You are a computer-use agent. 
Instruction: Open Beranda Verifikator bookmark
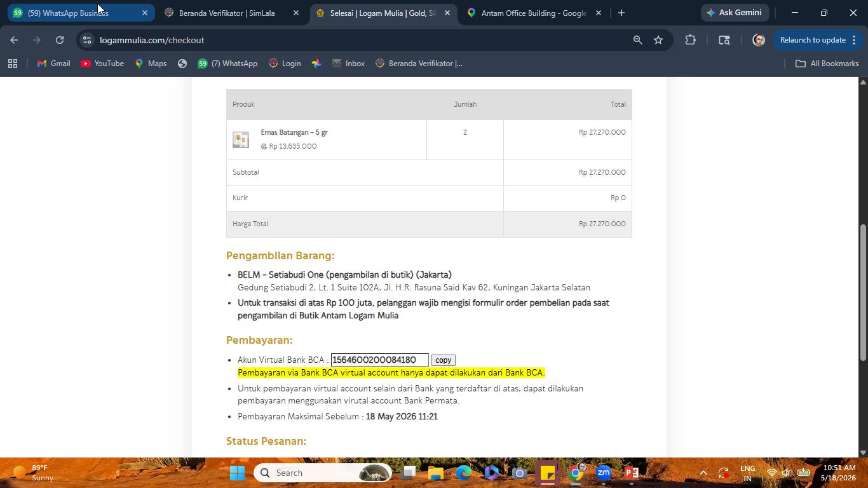[419, 64]
